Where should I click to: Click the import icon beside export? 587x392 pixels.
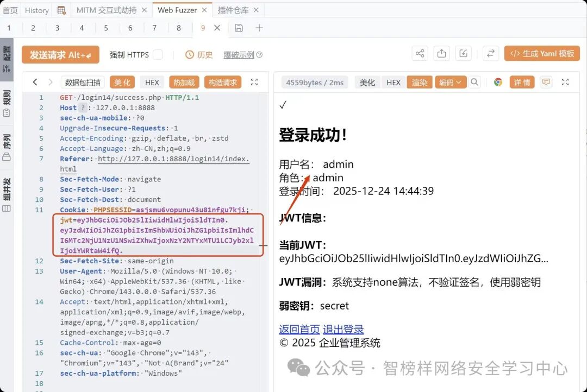pos(464,54)
